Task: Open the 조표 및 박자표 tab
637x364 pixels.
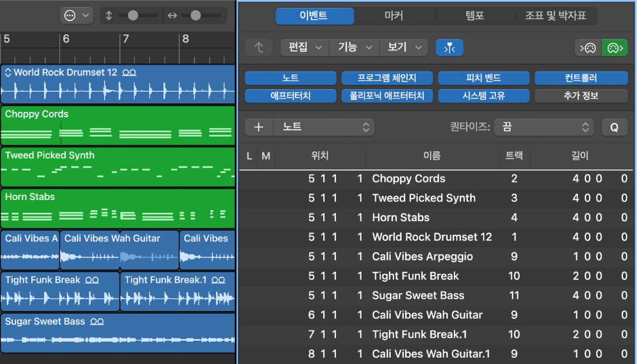Action: point(556,16)
